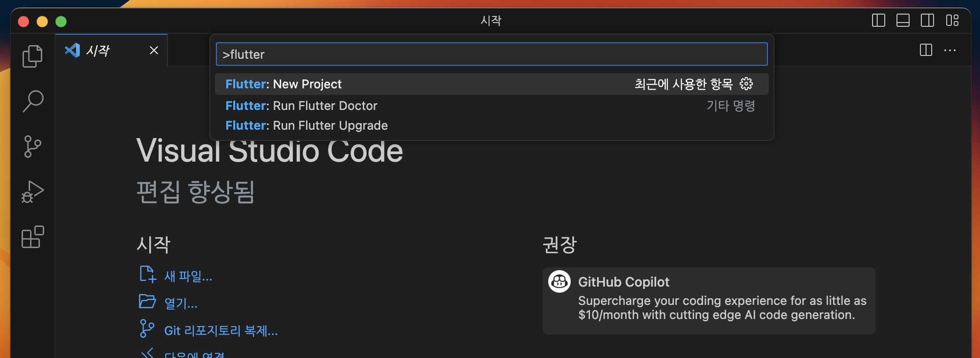Click the Visual Studio Code heading
The height and width of the screenshot is (358, 980).
269,151
